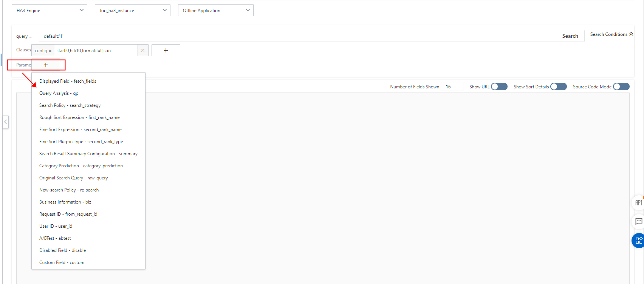Image resolution: width=644 pixels, height=284 pixels.
Task: Choose Search Result Summary Configuration - summary
Action: tap(88, 154)
